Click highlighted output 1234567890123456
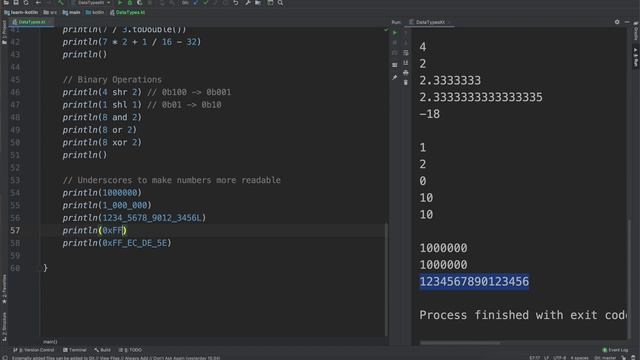This screenshot has width=640, height=360. coord(474,282)
